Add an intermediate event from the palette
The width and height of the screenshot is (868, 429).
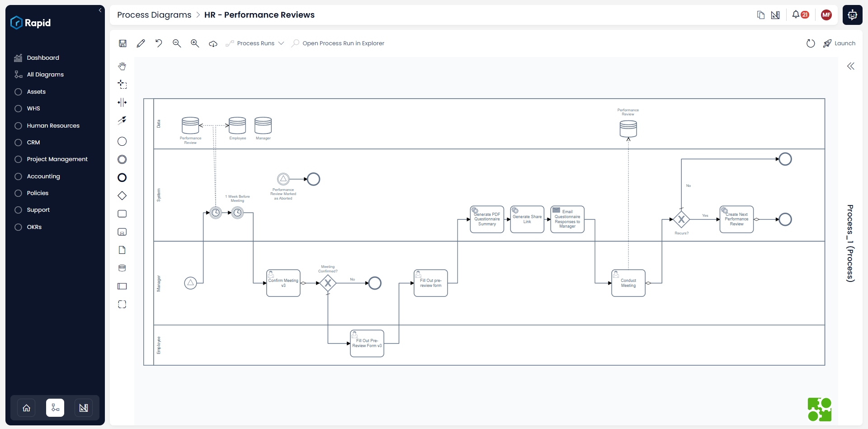pyautogui.click(x=122, y=159)
